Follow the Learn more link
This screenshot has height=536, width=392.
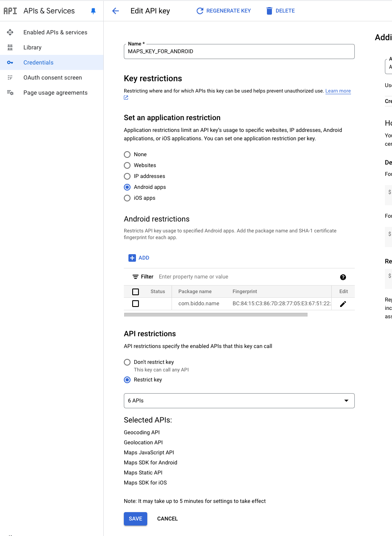pos(338,91)
